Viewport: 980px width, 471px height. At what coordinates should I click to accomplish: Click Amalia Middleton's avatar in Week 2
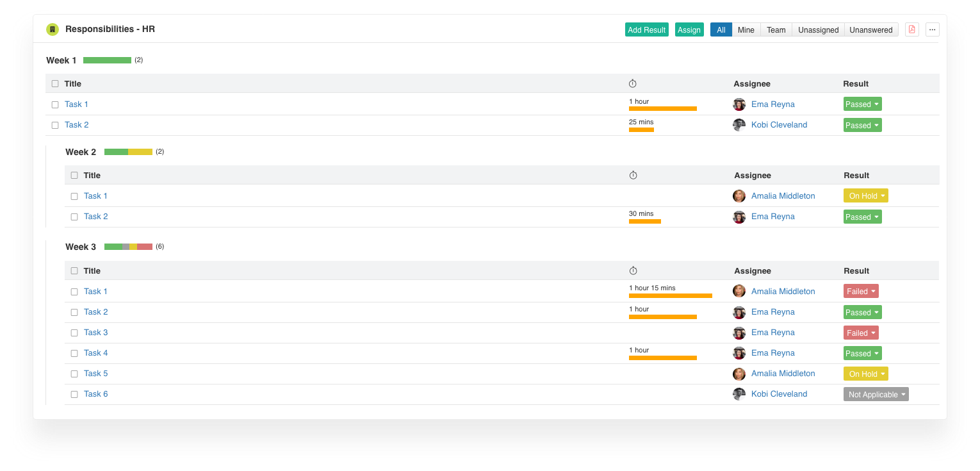coord(739,196)
